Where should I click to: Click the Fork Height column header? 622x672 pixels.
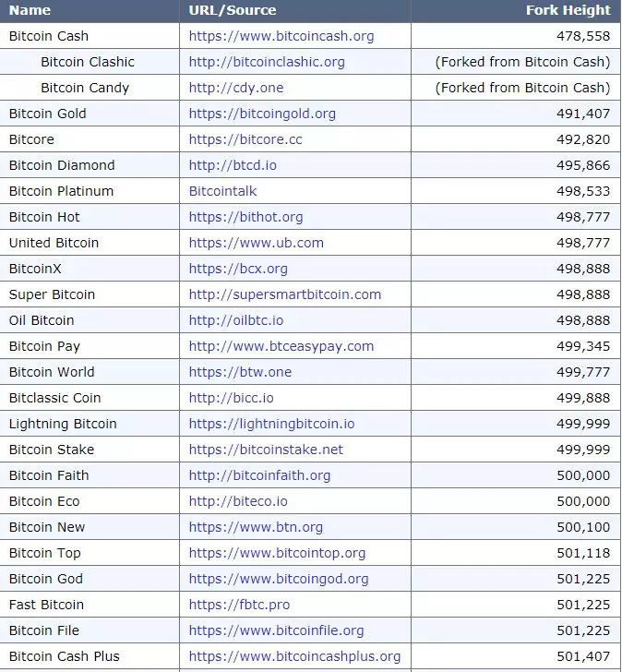pos(568,10)
